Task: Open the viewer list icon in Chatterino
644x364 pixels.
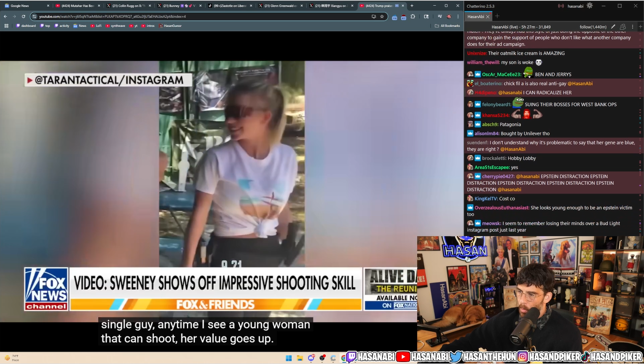Action: point(623,27)
